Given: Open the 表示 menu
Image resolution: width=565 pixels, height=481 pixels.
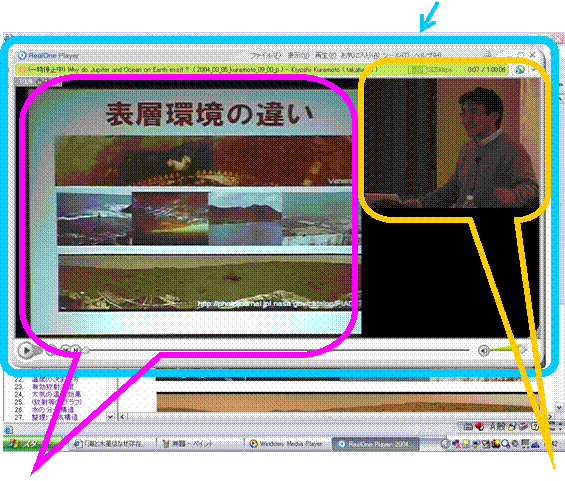Looking at the screenshot, I should [x=298, y=55].
